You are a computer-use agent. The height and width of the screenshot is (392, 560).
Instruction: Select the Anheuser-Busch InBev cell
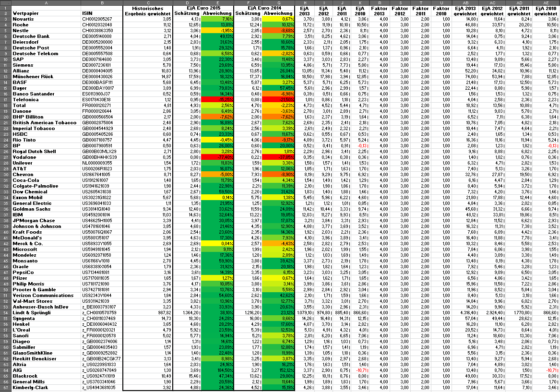pyautogui.click(x=46, y=307)
